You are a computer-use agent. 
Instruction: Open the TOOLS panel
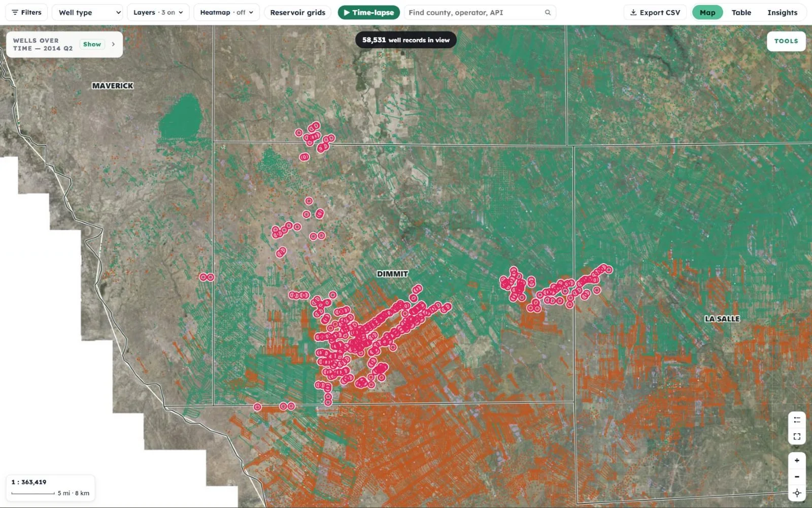[x=786, y=41]
